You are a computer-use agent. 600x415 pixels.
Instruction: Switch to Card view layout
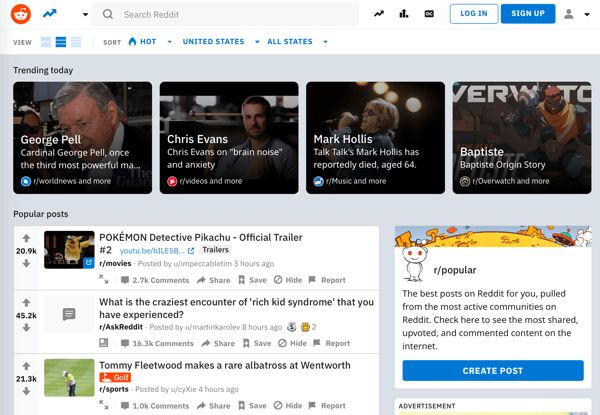pos(46,42)
